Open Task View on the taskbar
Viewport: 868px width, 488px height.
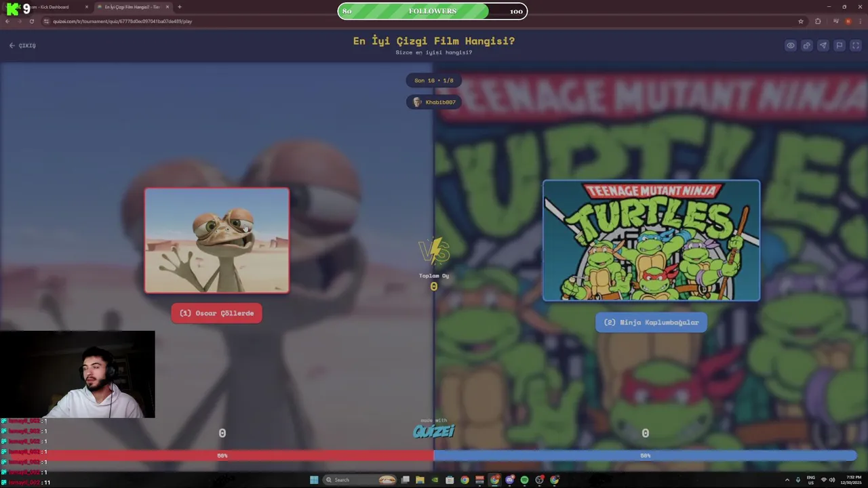point(405,480)
